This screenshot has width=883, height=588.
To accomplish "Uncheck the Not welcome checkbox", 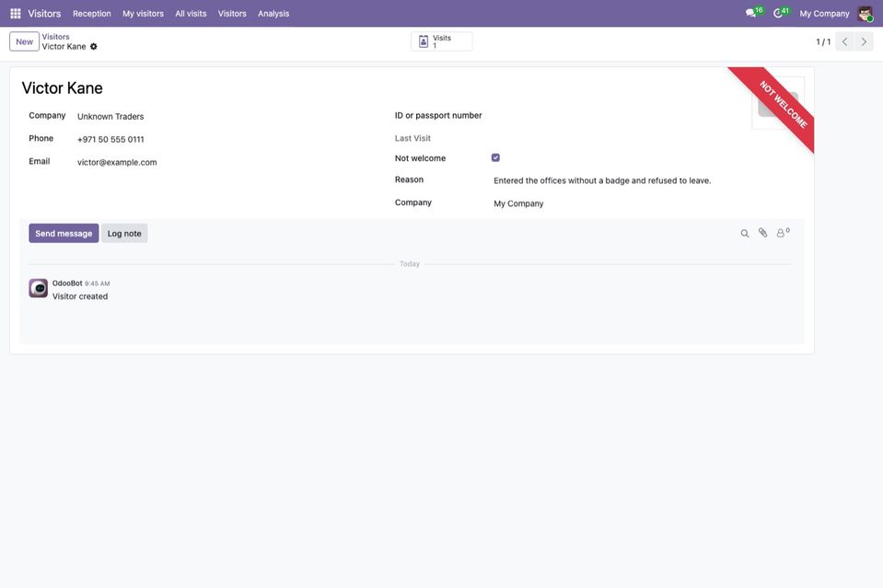I will [x=495, y=157].
